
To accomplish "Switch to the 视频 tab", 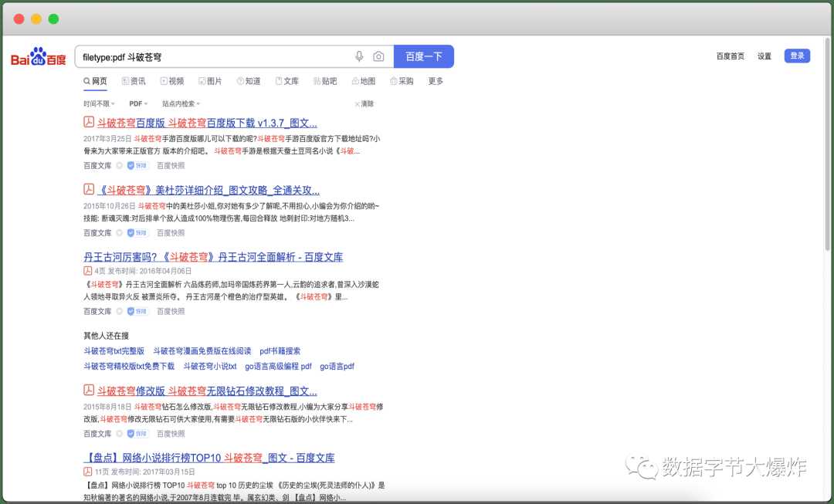I will point(171,81).
